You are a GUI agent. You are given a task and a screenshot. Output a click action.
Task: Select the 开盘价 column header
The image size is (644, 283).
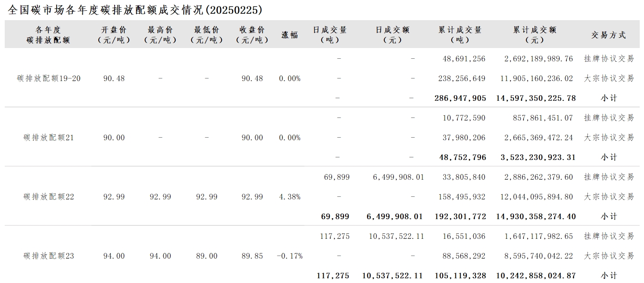pos(114,35)
